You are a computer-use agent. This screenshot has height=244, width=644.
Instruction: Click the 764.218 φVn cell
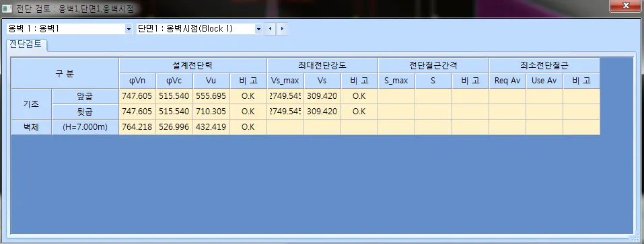[137, 127]
